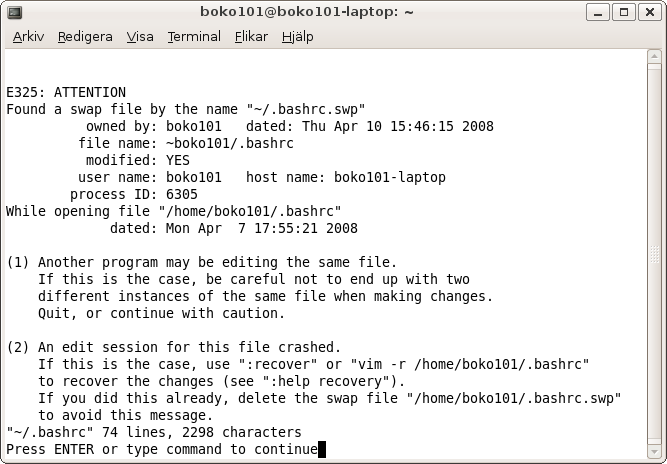Open the Hjälp menu
Screen dimensions: 667x464
[x=297, y=37]
